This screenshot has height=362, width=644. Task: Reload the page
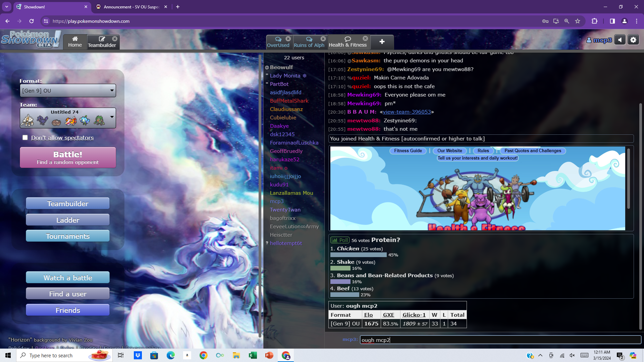click(x=32, y=21)
